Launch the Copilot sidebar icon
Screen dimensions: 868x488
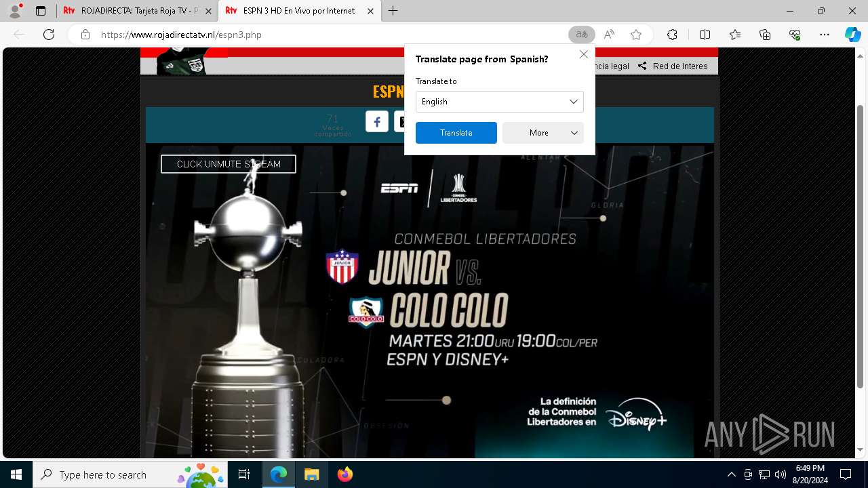852,35
